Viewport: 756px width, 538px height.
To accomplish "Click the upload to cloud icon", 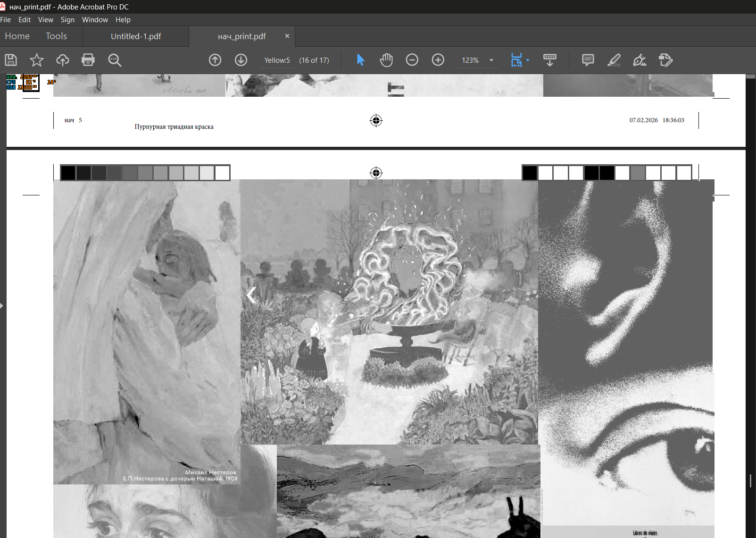I will click(63, 60).
